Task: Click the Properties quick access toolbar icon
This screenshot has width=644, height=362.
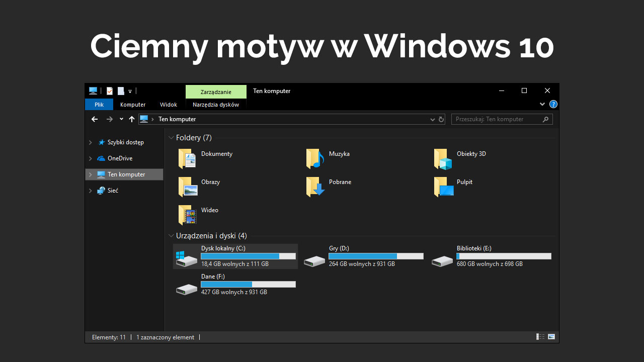Action: [110, 91]
